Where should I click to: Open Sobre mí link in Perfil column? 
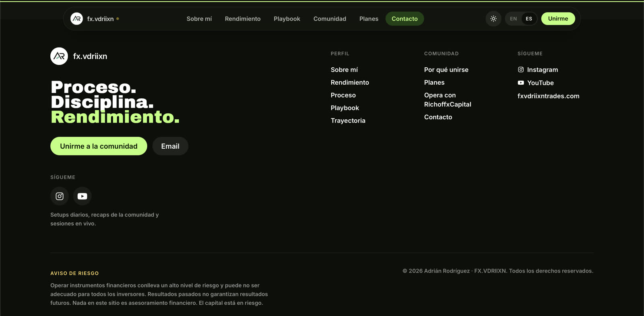pos(344,70)
